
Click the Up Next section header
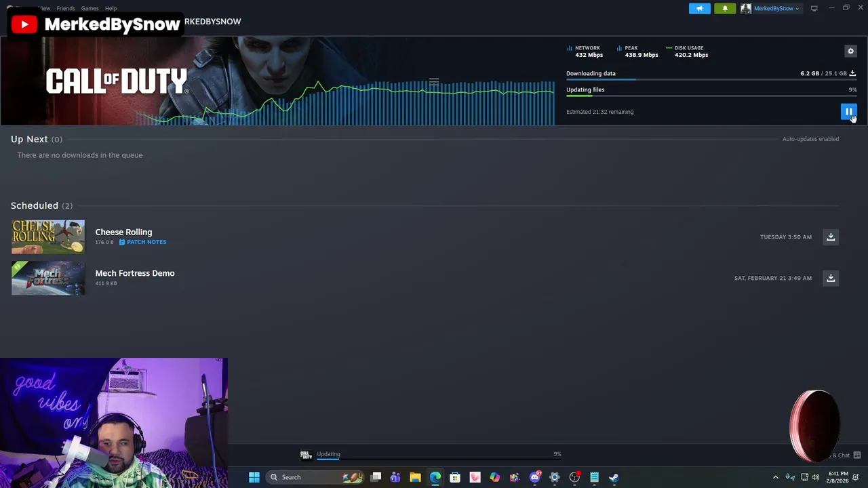37,139
